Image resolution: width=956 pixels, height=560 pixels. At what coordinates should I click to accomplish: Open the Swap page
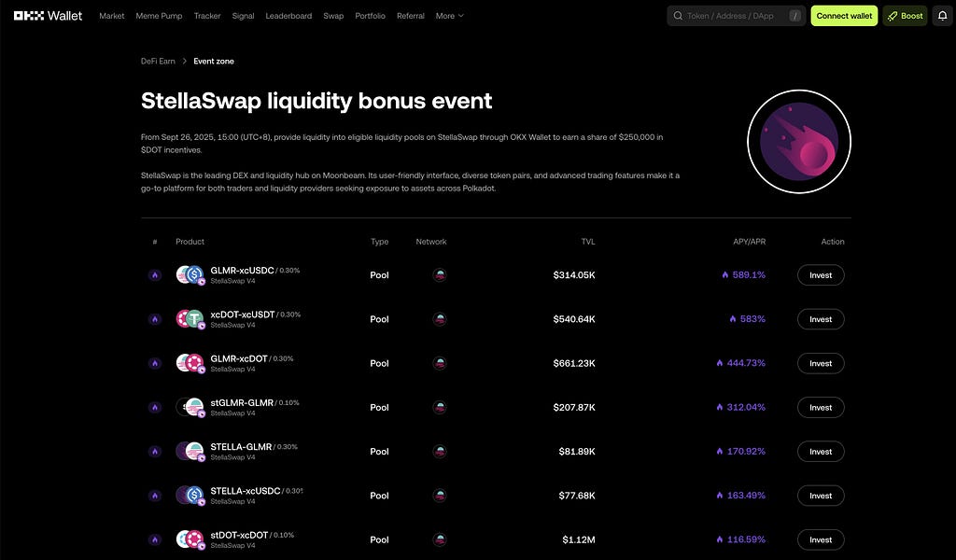333,16
